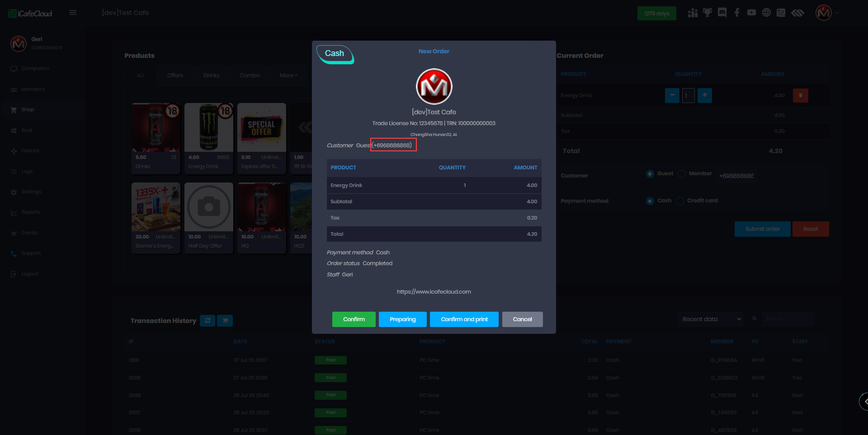Select the Special Offer product card
The width and height of the screenshot is (868, 435).
pos(262,139)
